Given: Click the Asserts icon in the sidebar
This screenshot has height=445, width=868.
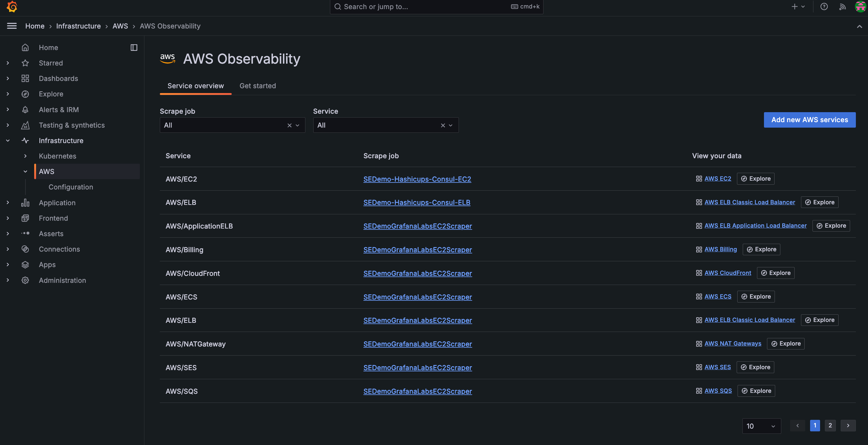Looking at the screenshot, I should coord(25,233).
